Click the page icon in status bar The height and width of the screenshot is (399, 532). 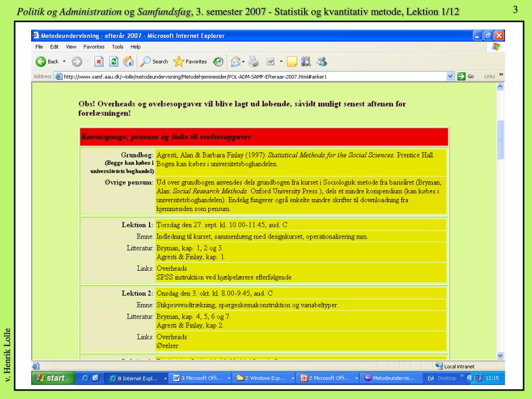point(36,366)
